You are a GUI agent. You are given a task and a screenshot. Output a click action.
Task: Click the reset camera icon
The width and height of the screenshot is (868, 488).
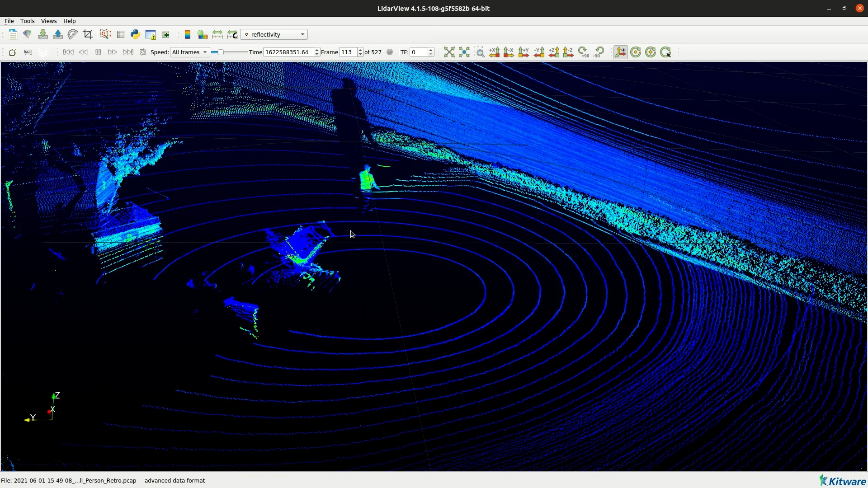(x=449, y=52)
